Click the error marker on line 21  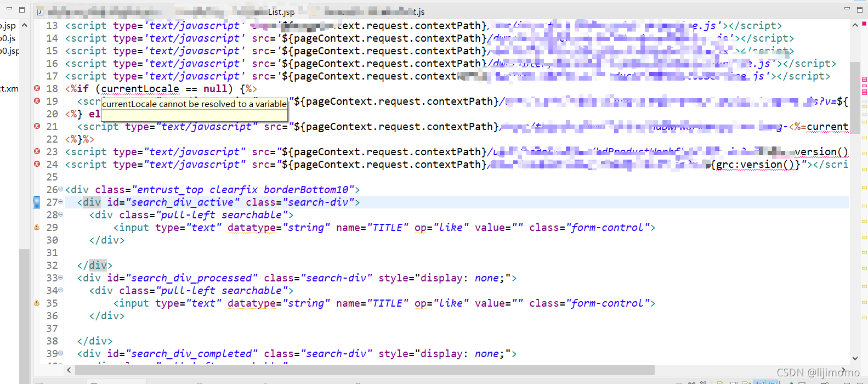coord(37,126)
